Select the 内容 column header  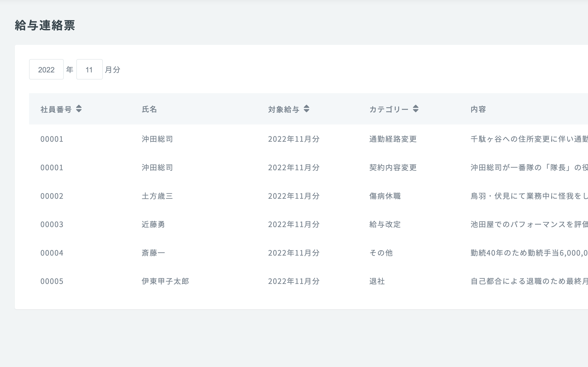tap(478, 109)
